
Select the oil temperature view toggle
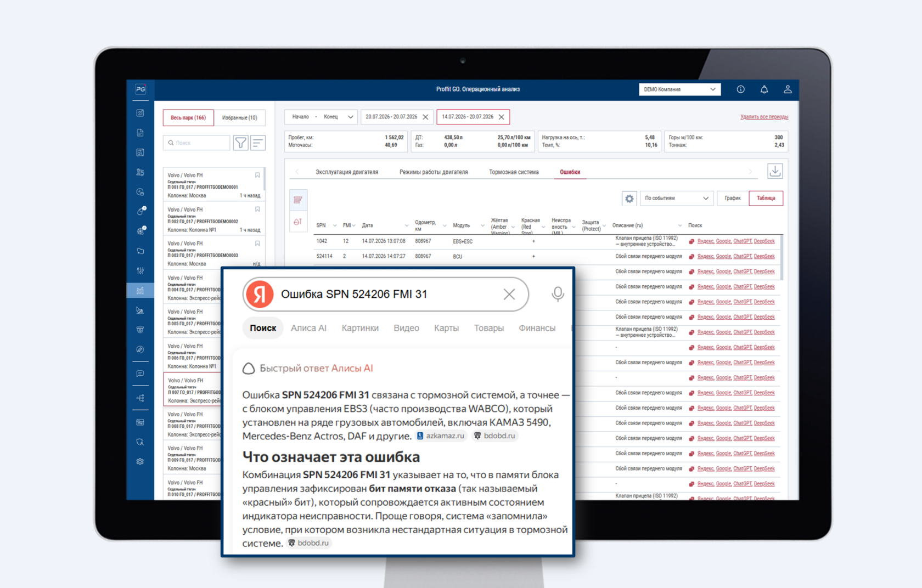(x=298, y=222)
